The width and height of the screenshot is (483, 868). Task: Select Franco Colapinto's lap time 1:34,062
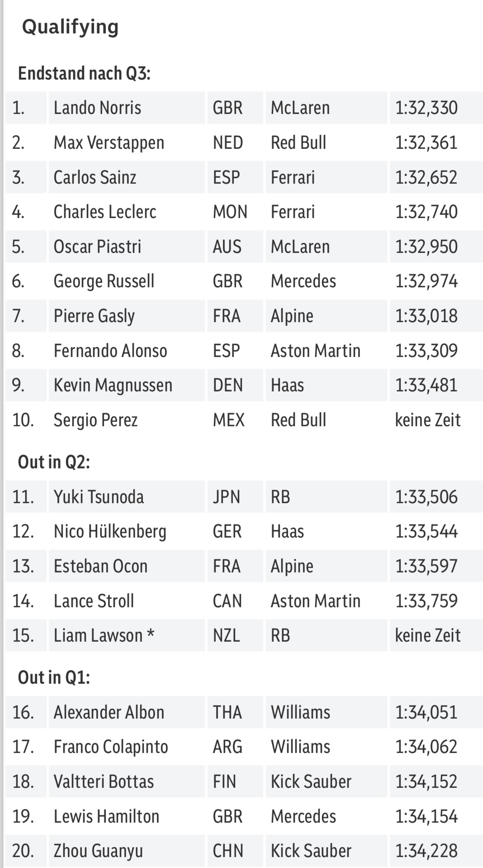(x=426, y=747)
